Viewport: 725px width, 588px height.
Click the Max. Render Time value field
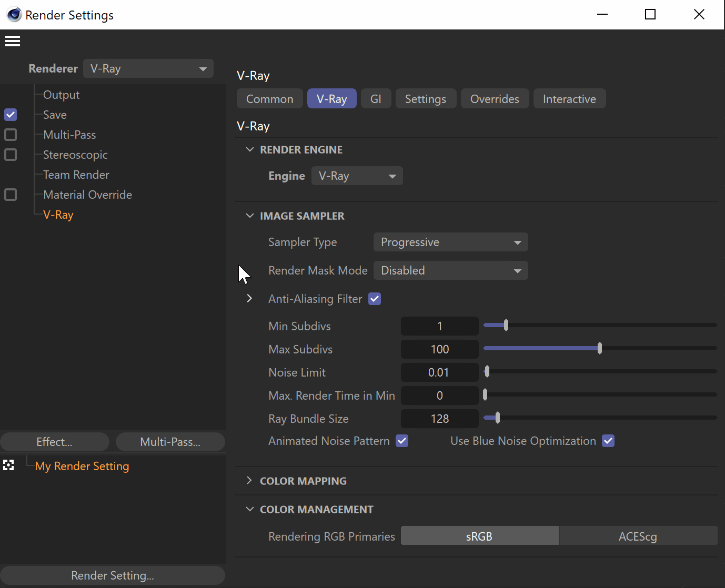440,396
